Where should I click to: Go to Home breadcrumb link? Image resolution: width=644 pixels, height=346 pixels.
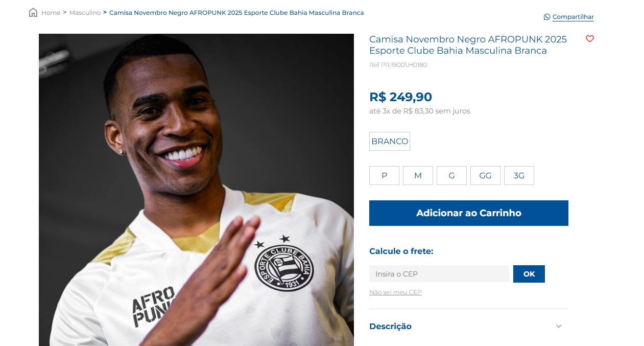click(51, 13)
